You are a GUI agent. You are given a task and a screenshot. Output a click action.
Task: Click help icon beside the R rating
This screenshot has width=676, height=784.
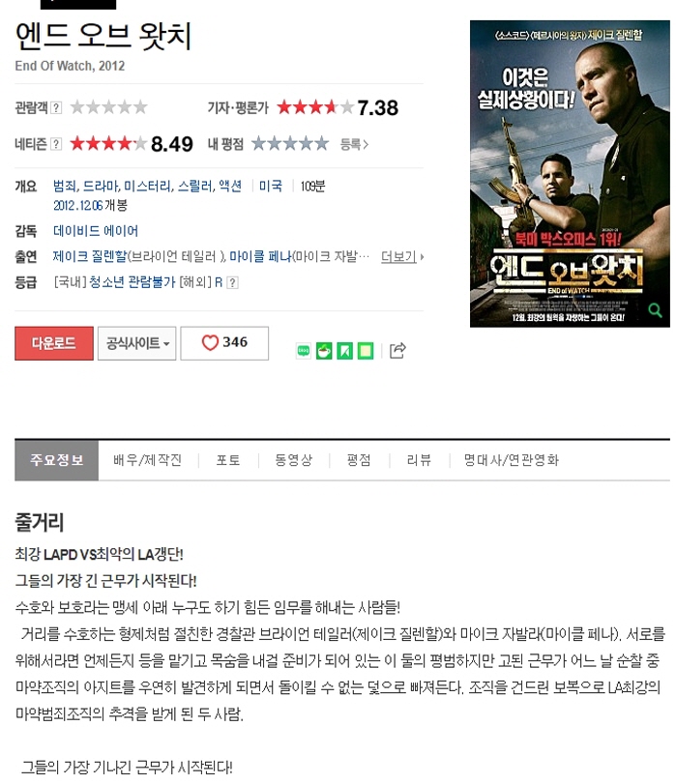(x=232, y=283)
